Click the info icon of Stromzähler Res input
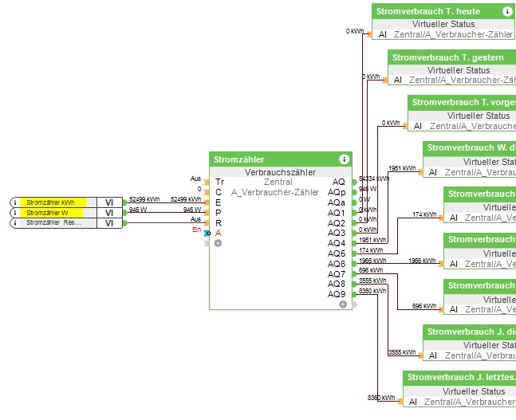 click(x=15, y=223)
